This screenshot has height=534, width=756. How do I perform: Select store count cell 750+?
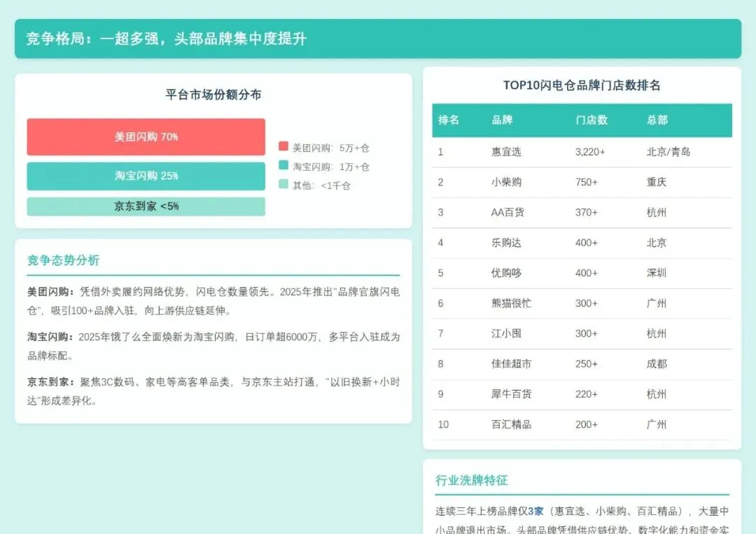(587, 182)
